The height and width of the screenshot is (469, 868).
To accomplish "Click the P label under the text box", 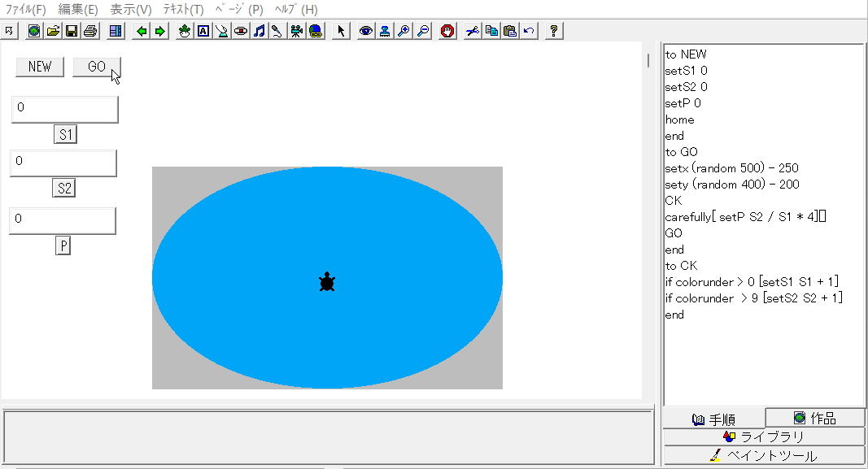I will pos(63,245).
